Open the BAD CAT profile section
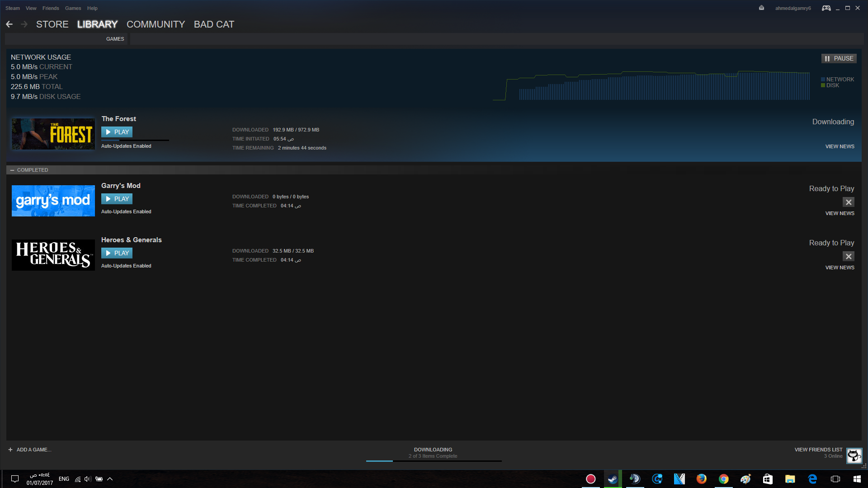868x488 pixels. tap(214, 24)
